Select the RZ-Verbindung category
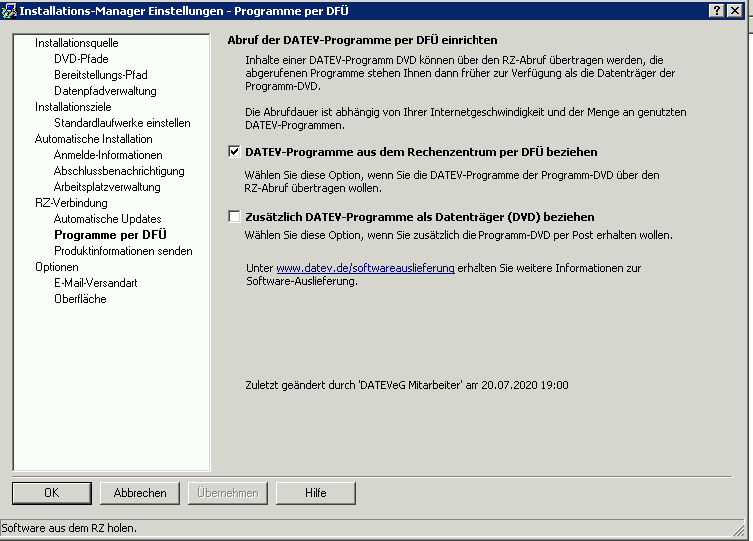Screen dimensions: 753x541 pyautogui.click(x=71, y=203)
